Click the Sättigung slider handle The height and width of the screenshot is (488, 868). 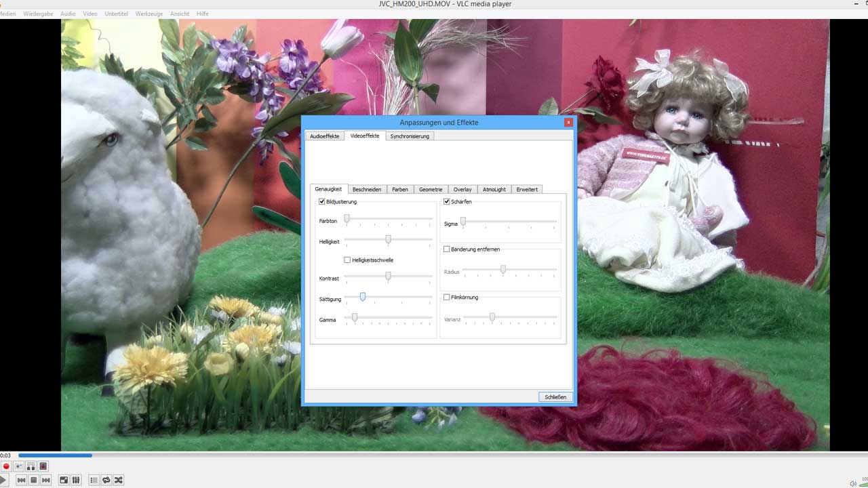coord(363,297)
